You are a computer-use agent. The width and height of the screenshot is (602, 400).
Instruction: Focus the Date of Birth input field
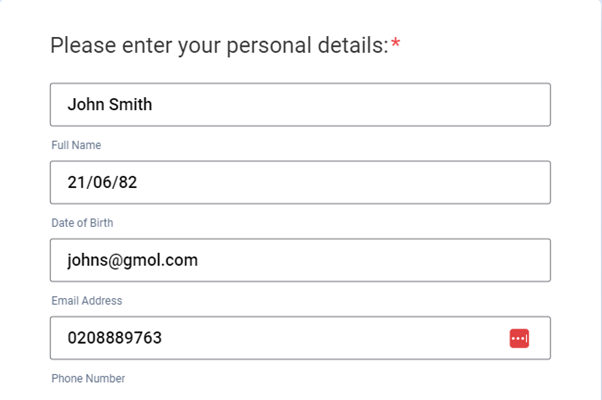click(300, 182)
